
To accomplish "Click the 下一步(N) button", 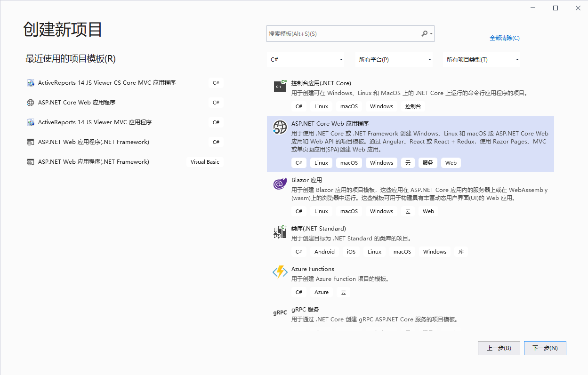I will 545,348.
